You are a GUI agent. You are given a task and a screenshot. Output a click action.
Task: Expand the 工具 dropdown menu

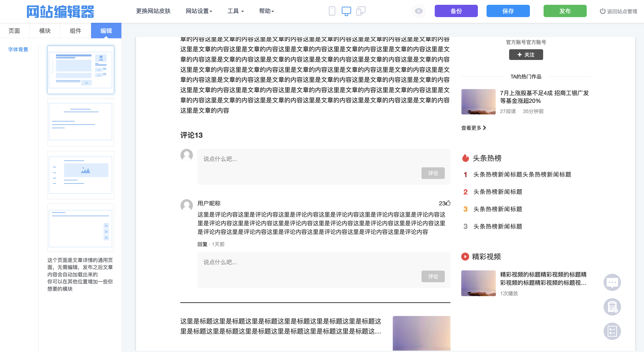pos(236,11)
